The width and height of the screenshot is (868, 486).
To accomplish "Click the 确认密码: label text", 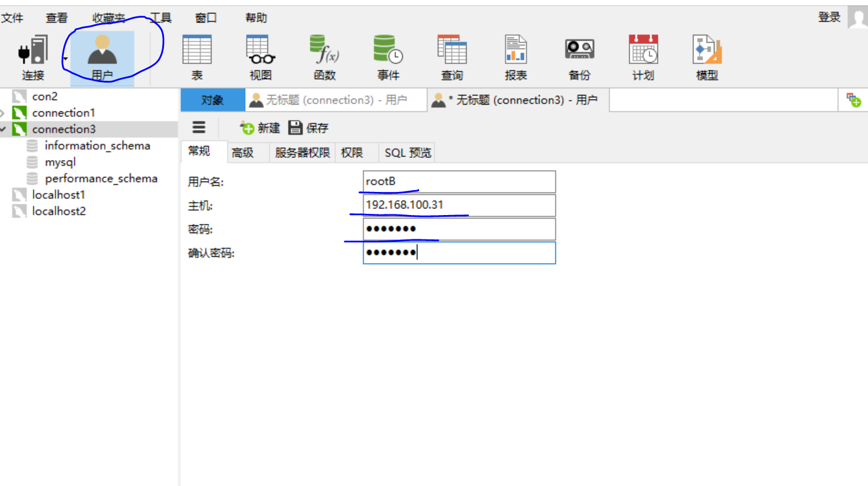I will 211,253.
